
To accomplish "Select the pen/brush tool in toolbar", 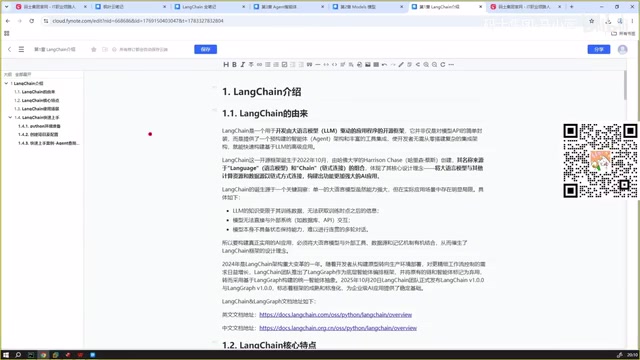I will (401, 64).
